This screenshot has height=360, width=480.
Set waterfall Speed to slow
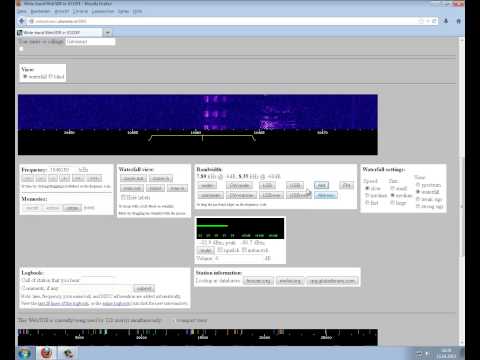click(x=367, y=188)
